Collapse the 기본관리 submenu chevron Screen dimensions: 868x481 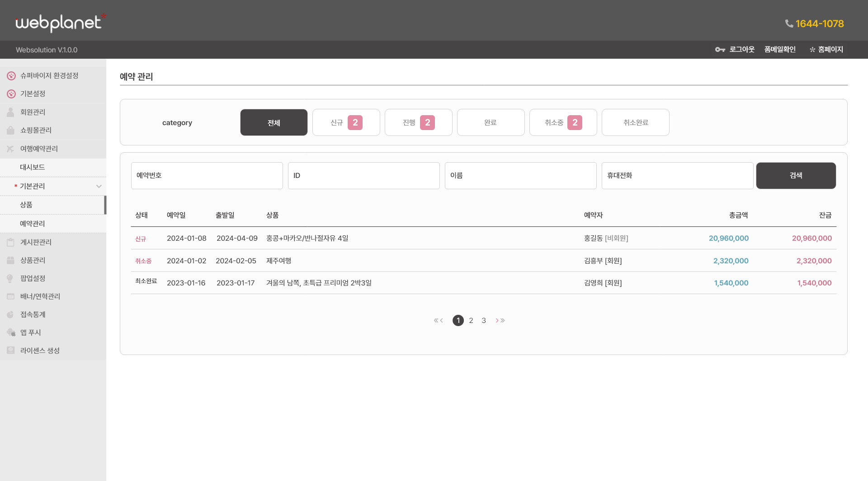(x=99, y=186)
